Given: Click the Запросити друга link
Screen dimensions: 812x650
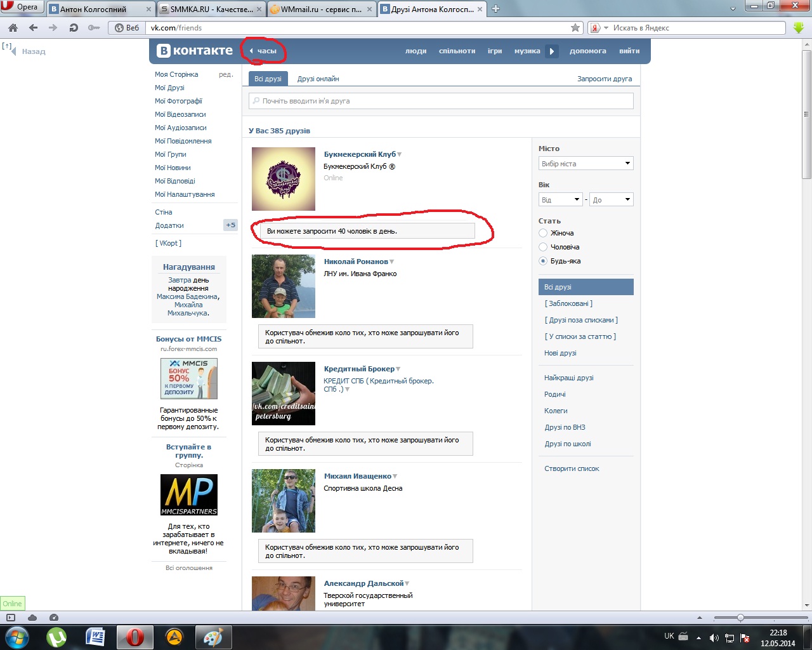Looking at the screenshot, I should pyautogui.click(x=605, y=79).
